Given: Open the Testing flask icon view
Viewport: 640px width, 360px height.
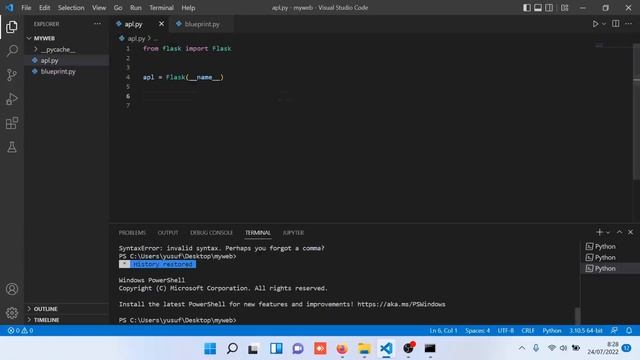Looking at the screenshot, I should pos(12,147).
